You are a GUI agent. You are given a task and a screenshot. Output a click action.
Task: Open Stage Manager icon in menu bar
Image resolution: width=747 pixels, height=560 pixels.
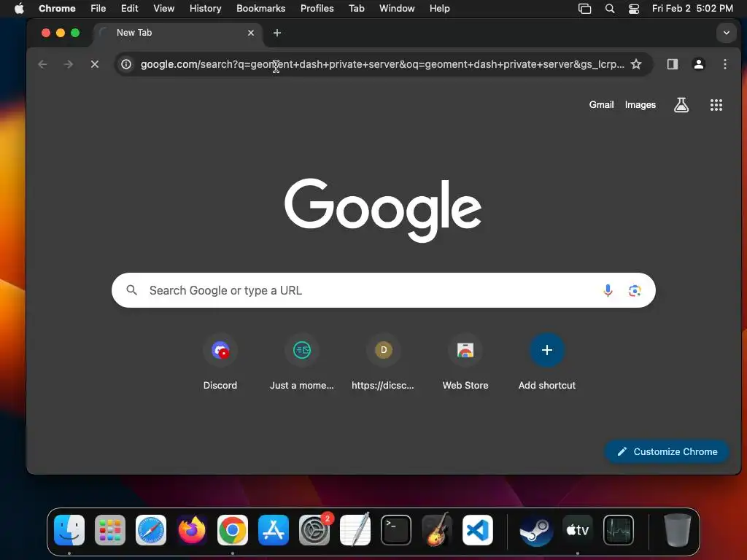[x=584, y=9]
